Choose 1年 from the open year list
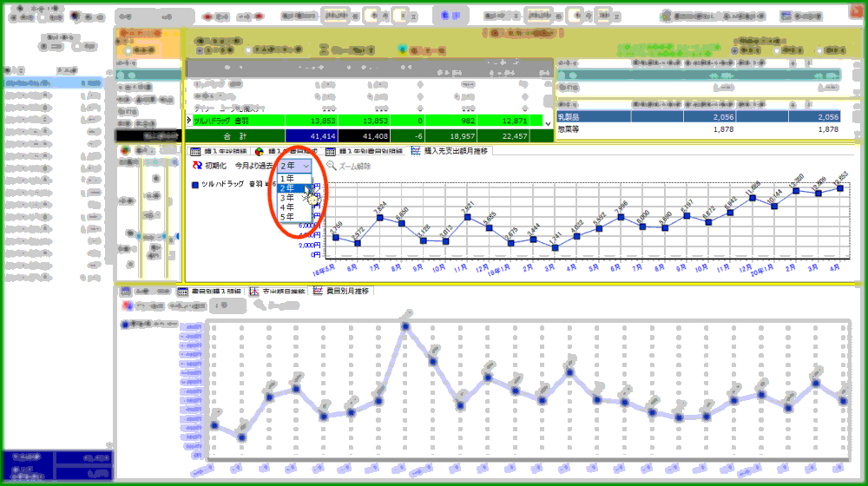 coord(294,179)
